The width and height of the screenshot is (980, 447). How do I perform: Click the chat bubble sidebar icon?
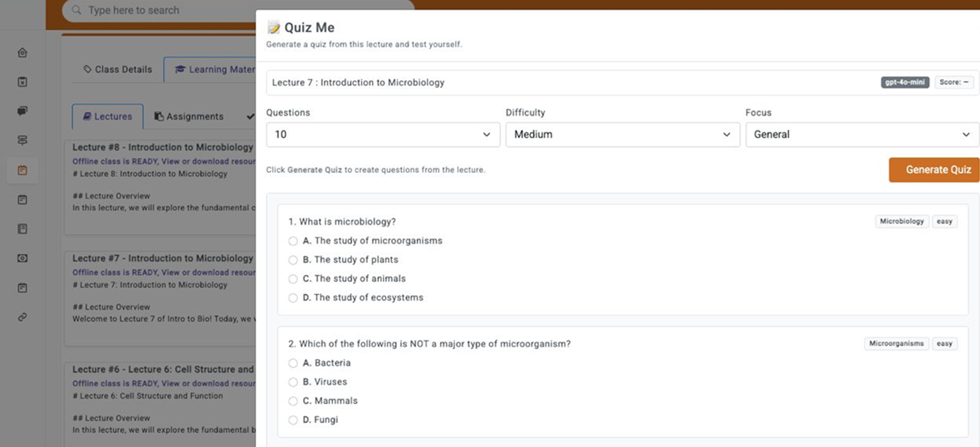[22, 111]
